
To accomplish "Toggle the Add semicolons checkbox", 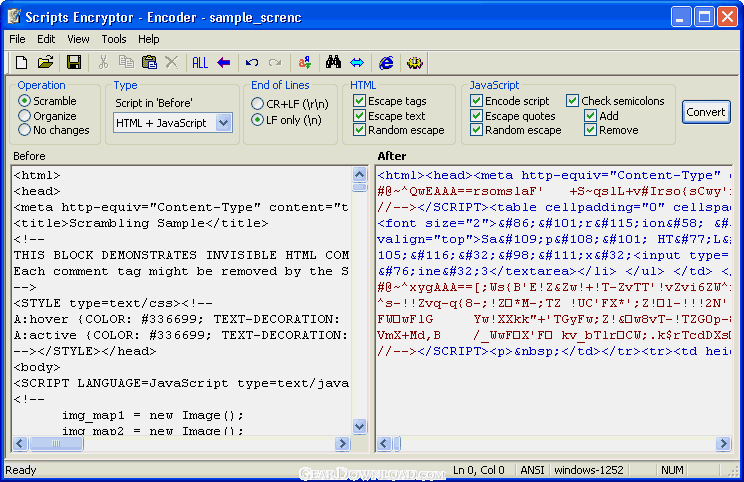I will 590,115.
